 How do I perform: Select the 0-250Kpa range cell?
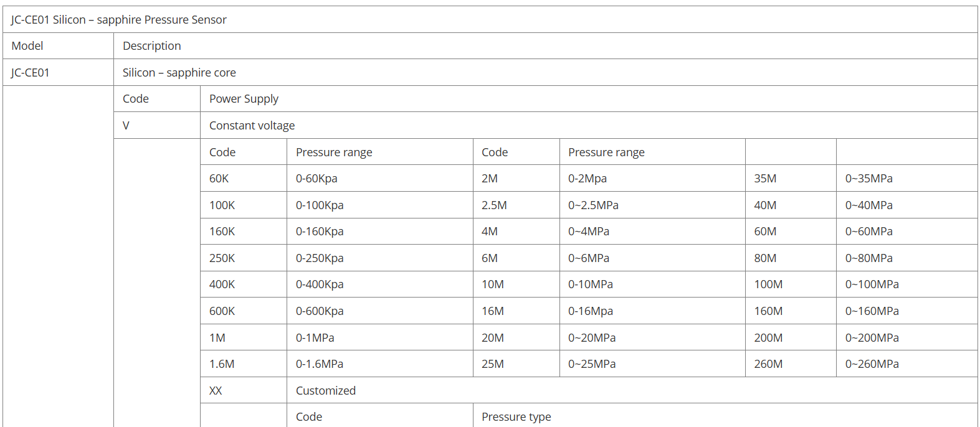320,258
